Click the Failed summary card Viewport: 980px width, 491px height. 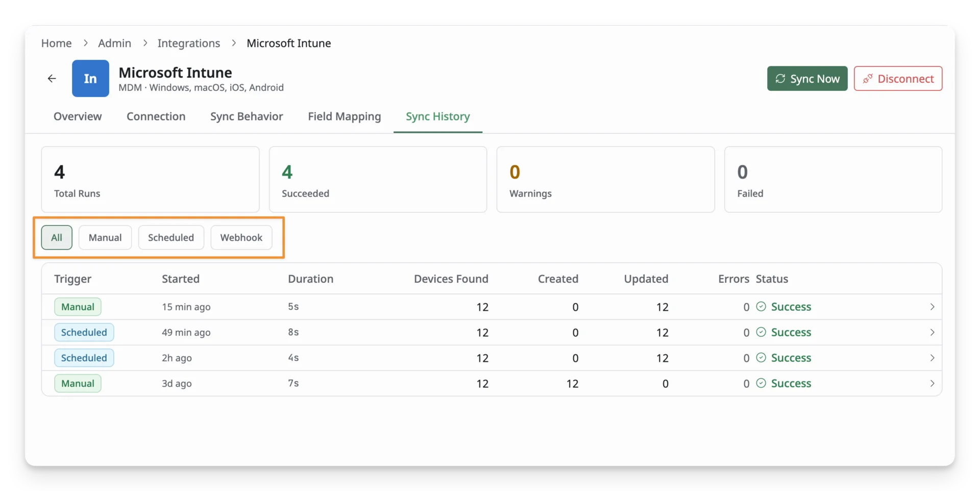[x=834, y=180]
